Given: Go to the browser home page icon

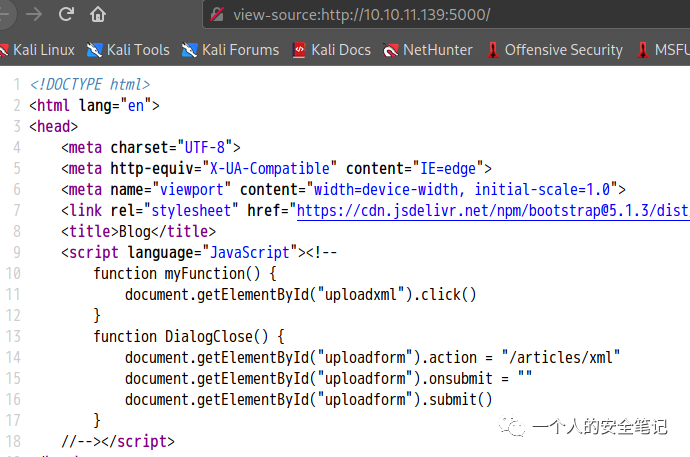Looking at the screenshot, I should [98, 15].
